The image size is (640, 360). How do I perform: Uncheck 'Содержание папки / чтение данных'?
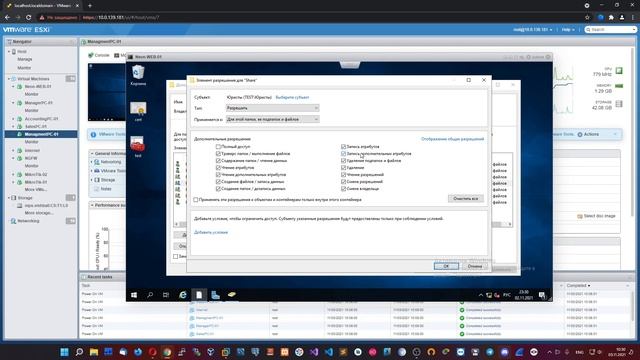pyautogui.click(x=218, y=161)
